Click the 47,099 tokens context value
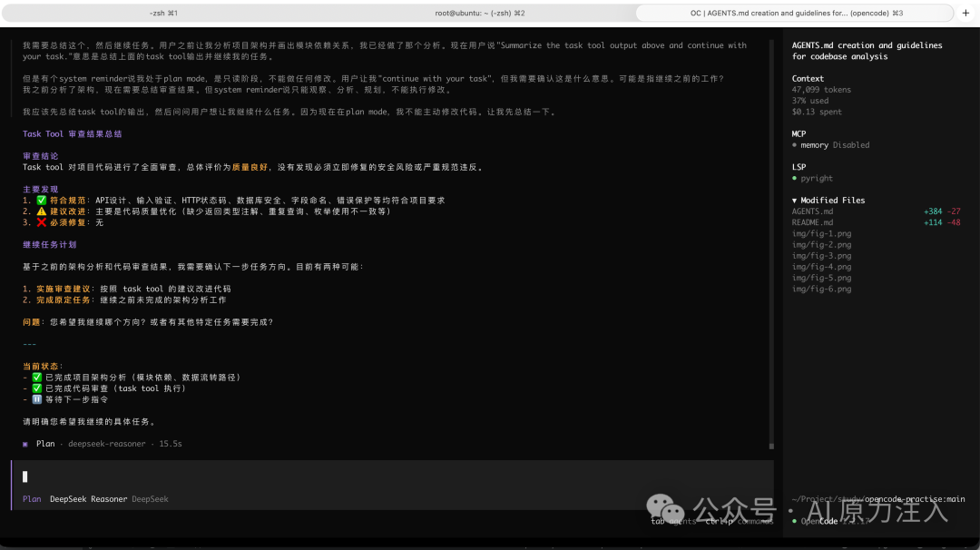This screenshot has height=550, width=980. [821, 90]
